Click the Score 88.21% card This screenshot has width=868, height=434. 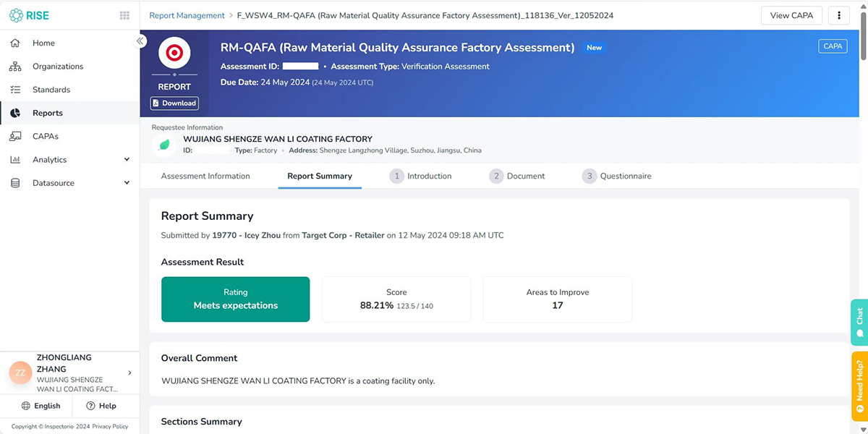coord(396,299)
